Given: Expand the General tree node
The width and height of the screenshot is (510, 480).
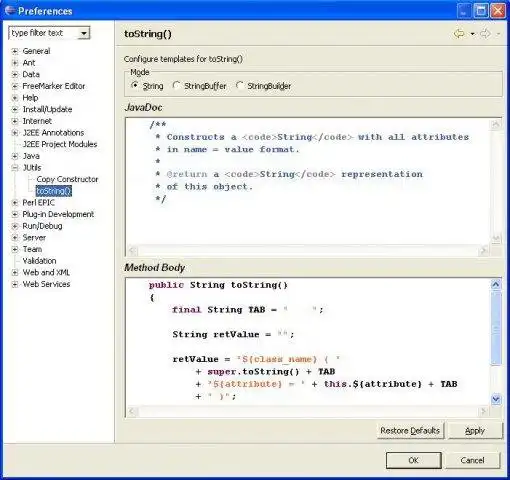Looking at the screenshot, I should (x=15, y=51).
